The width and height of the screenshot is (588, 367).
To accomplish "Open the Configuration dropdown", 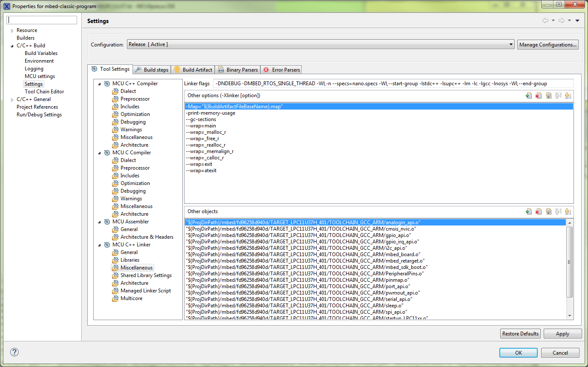I will pyautogui.click(x=321, y=44).
